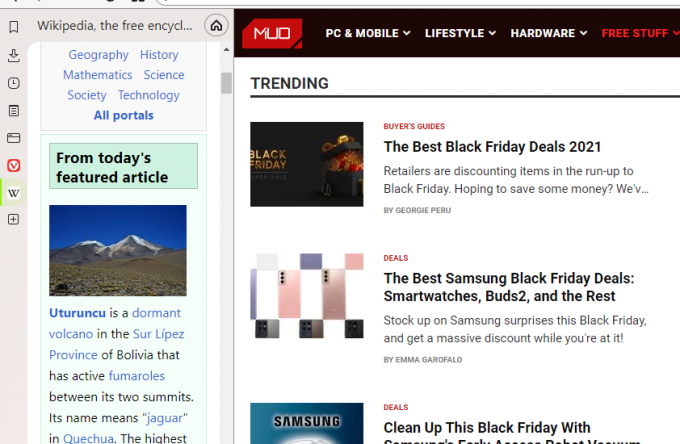
Task: Click the Samsung phones article thumbnail
Action: 307,296
